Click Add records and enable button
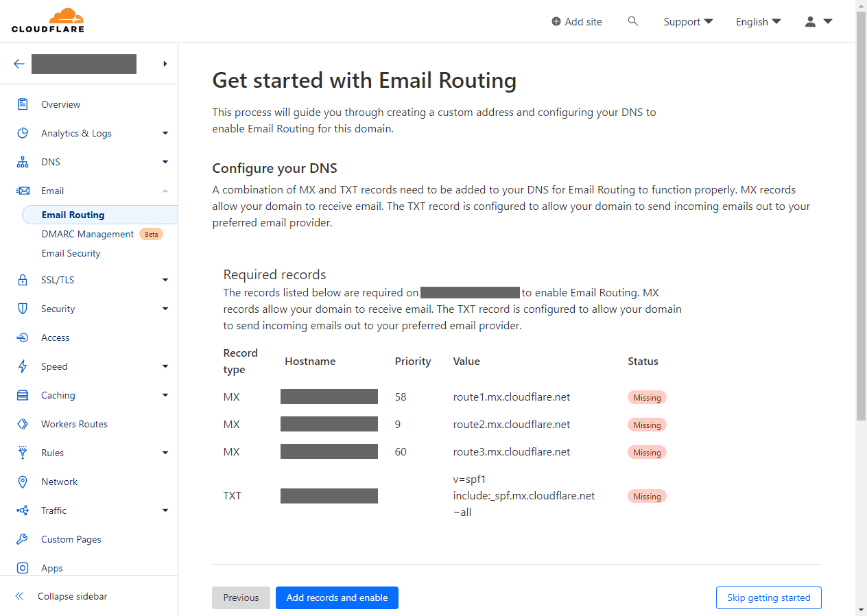The height and width of the screenshot is (616, 867). click(337, 597)
